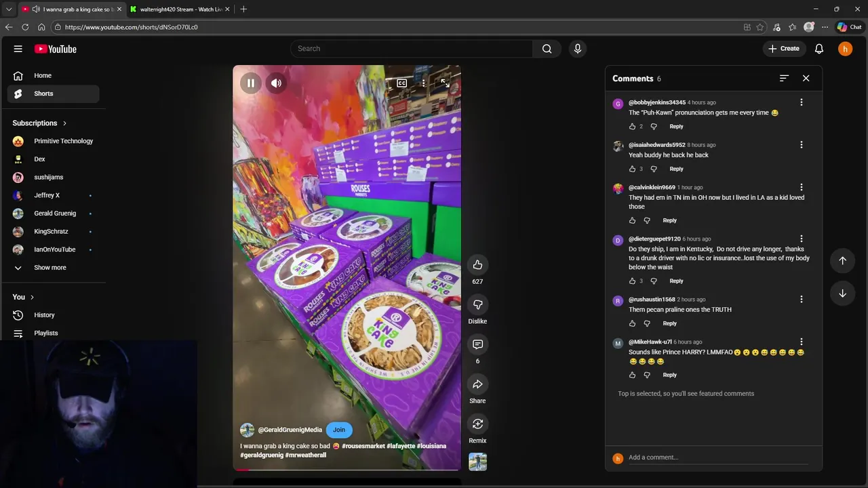Open the notifications bell
The width and height of the screenshot is (868, 488).
pos(819,49)
